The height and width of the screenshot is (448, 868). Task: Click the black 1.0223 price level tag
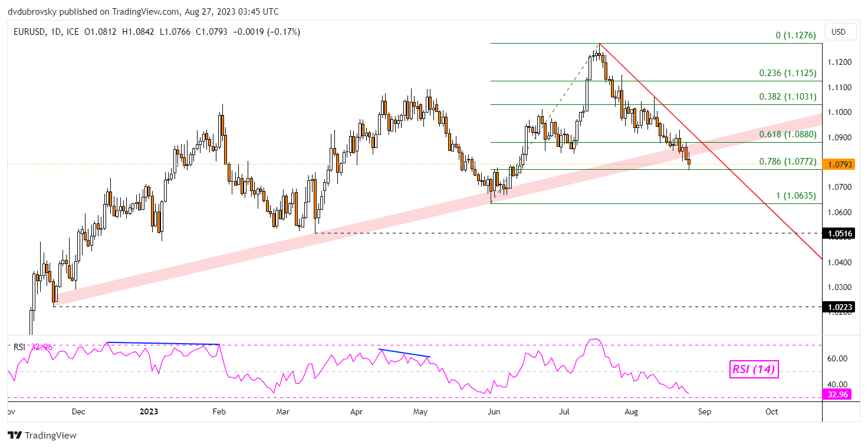tap(839, 307)
